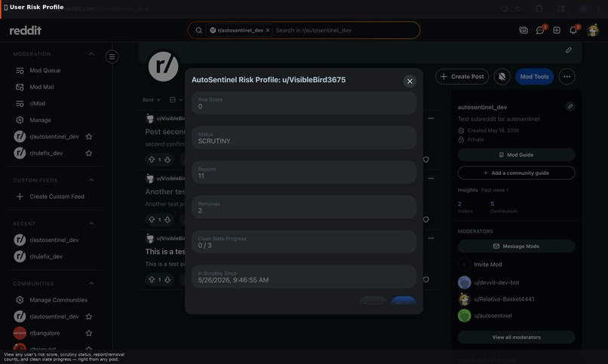The width and height of the screenshot is (608, 364).
Task: Open the community more options ellipsis
Action: point(567,77)
